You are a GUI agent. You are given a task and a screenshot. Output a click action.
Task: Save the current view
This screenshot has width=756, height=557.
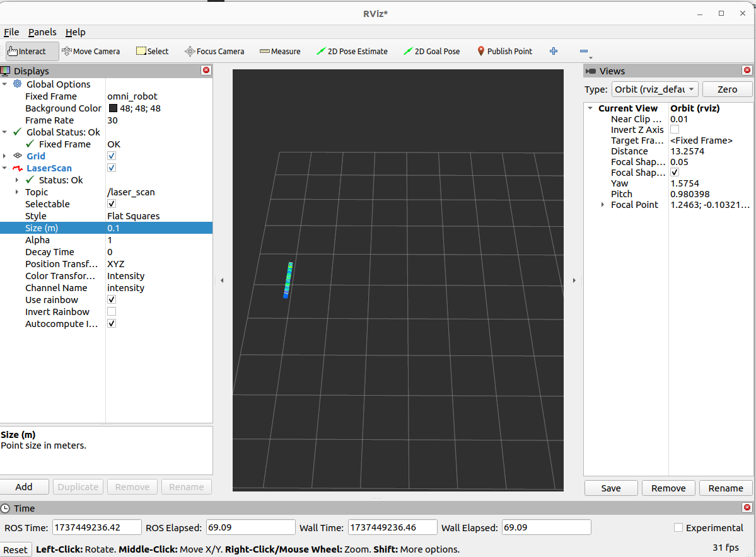[x=611, y=488]
